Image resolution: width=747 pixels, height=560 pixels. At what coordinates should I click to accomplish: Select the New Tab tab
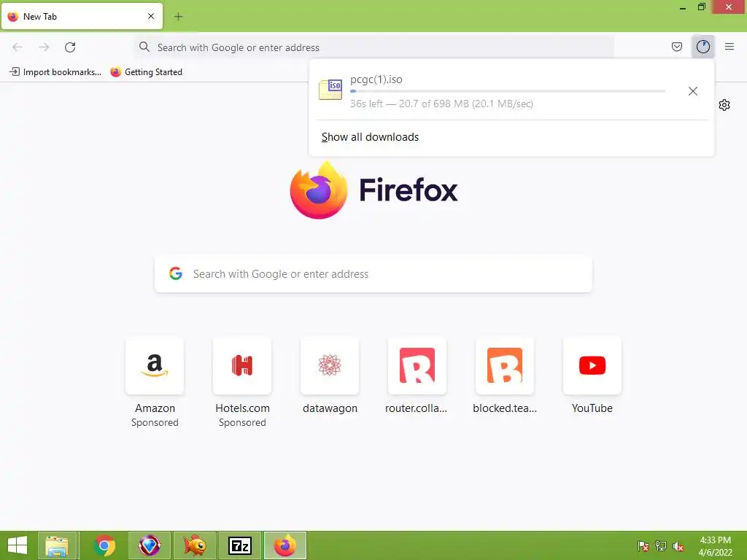(82, 16)
